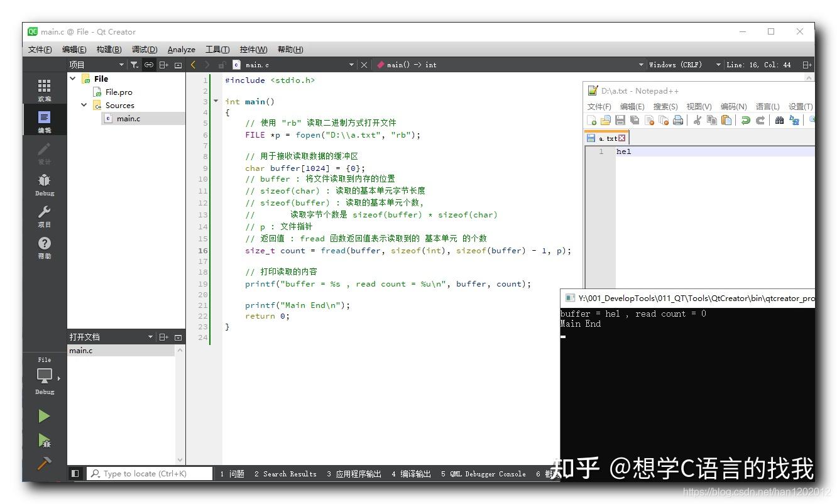Click the Undo arrow in Notepad++ toolbar
837x504 pixels.
coord(747,120)
